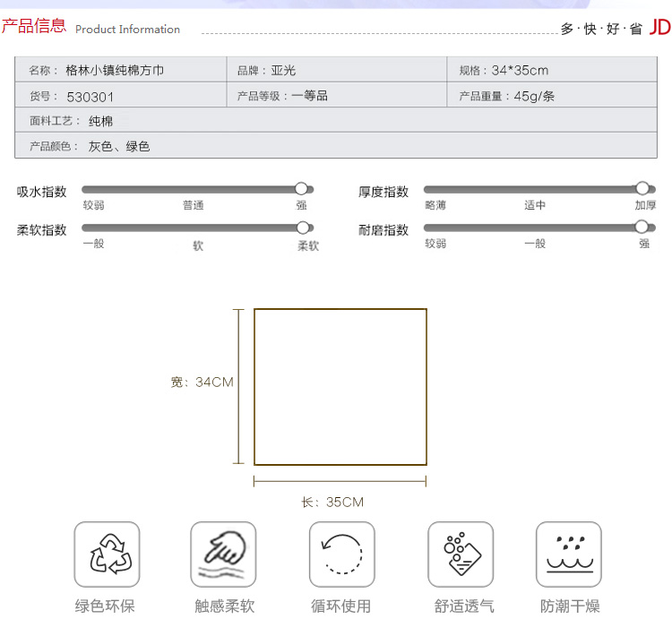Click the 普通 mark on absorbency scale
The image size is (672, 636).
pos(194,205)
